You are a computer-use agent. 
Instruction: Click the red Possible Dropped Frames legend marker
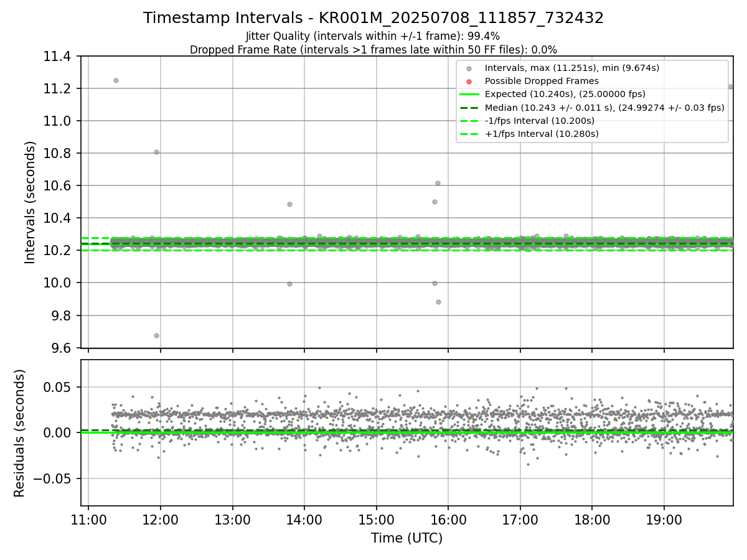point(469,82)
